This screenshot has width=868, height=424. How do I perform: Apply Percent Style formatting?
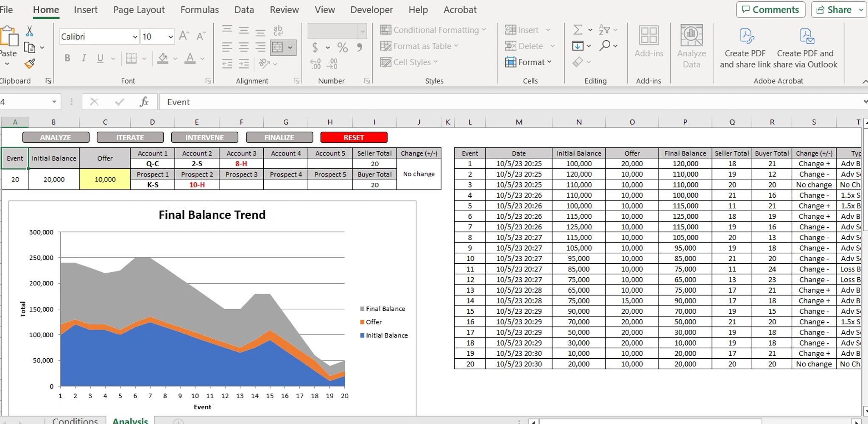343,47
